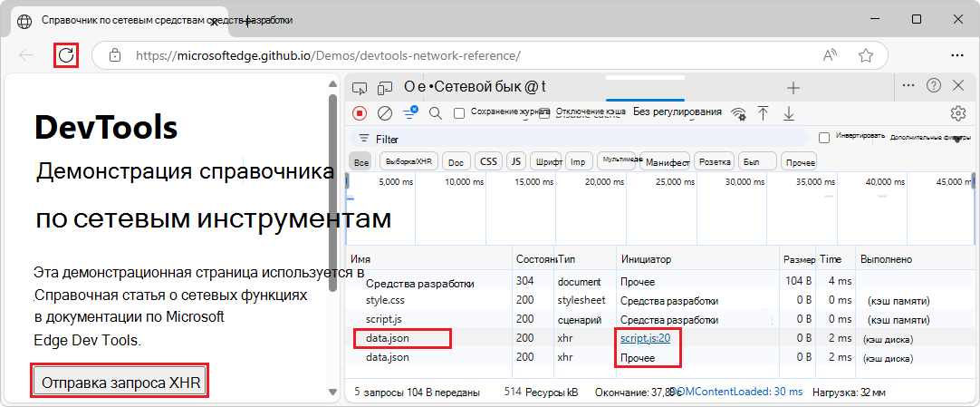Filter requests by Мультимедиа type
980x407 pixels.
coord(616,160)
